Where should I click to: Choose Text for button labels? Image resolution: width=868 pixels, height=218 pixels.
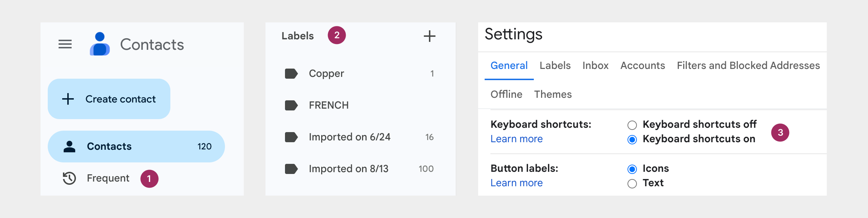coord(632,184)
